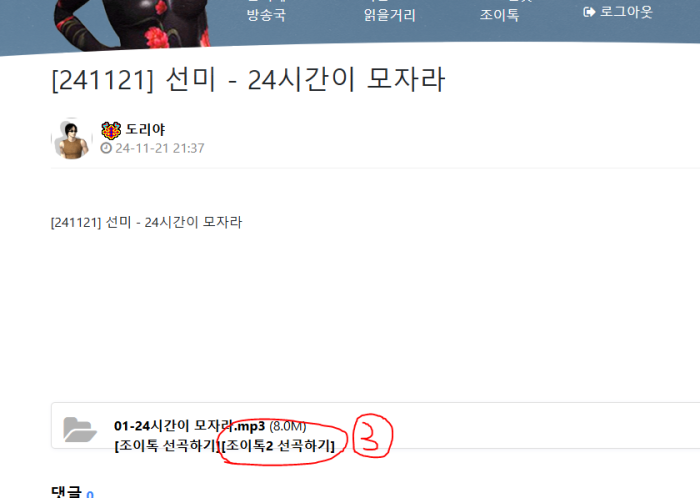Screen dimensions: 700x498
Task: Click the [조이톡 선곡하기] link
Action: tap(167, 445)
